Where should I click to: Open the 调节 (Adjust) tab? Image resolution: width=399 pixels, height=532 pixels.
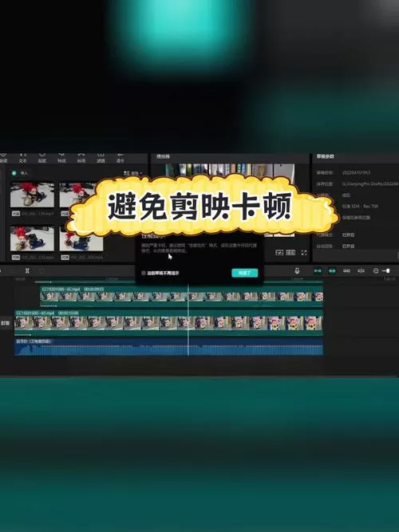[120, 158]
